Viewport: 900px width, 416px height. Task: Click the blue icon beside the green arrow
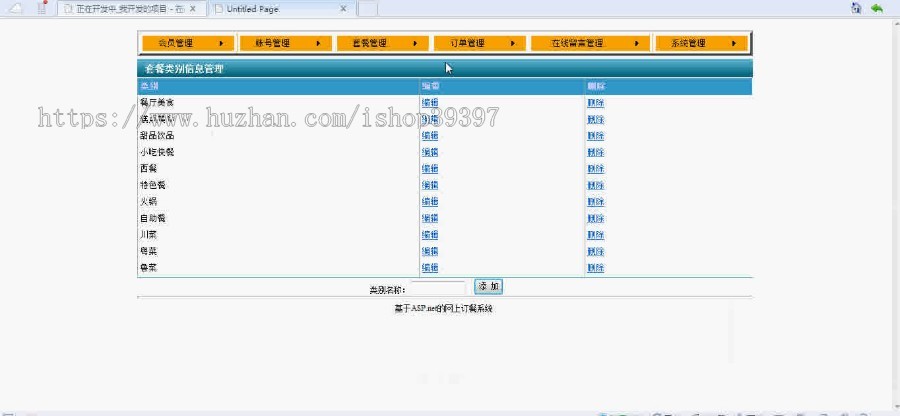tap(856, 8)
